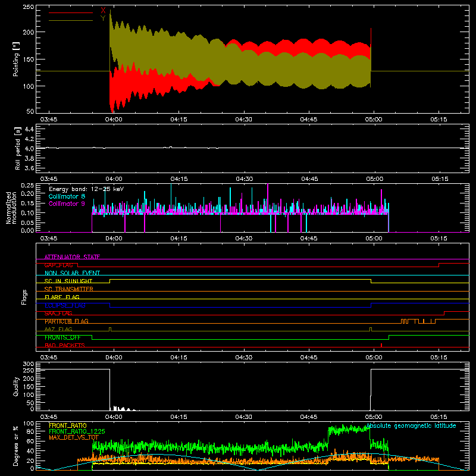476x476 pixels.
Task: Click the SAA_FLAG label
Action: (58, 313)
